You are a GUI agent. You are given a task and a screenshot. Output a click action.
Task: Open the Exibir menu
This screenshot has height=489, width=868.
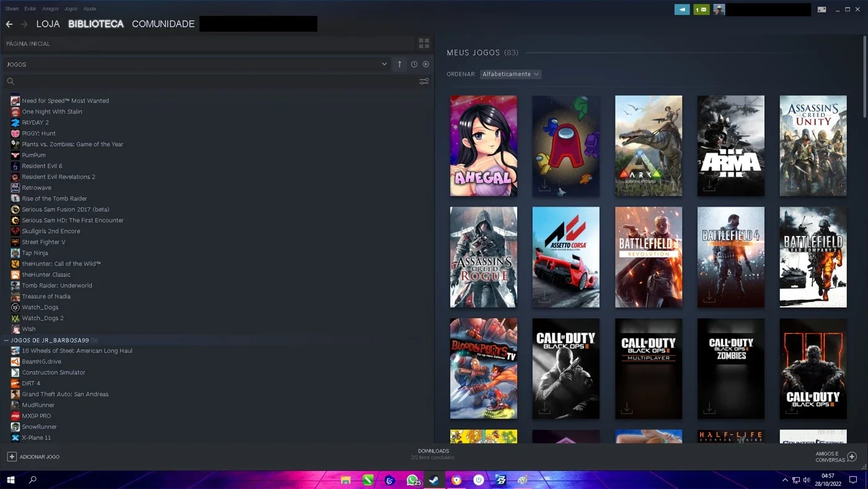(x=30, y=9)
